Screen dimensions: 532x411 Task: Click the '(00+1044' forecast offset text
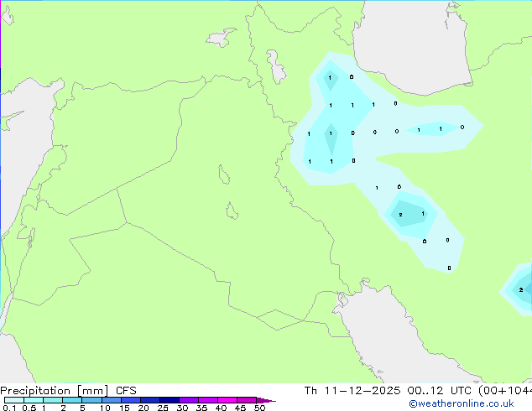(x=505, y=391)
